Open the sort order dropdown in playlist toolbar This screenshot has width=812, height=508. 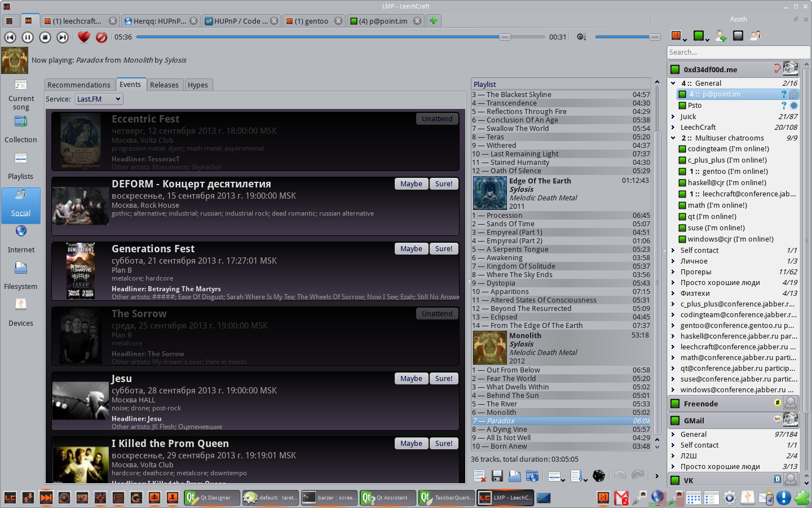point(579,476)
